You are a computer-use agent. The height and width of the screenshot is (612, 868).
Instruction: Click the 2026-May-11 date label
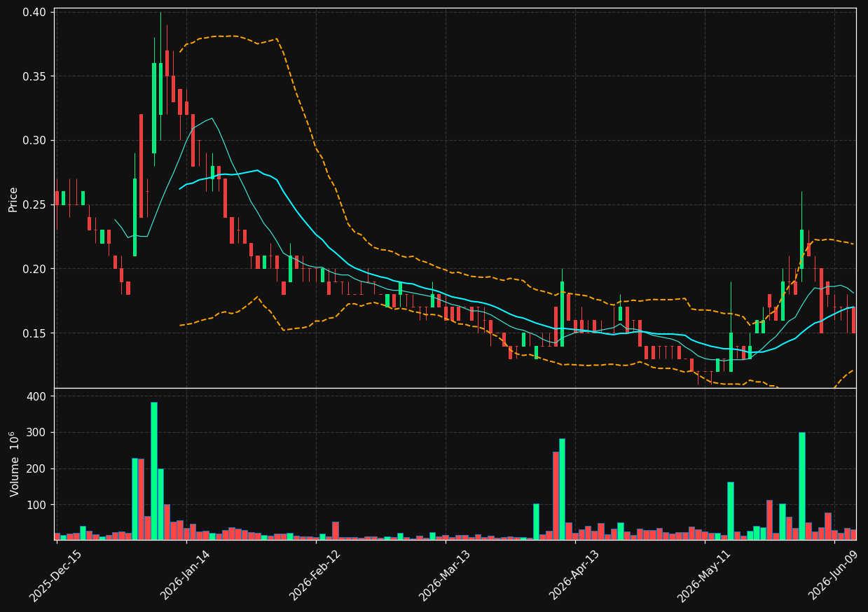point(703,575)
